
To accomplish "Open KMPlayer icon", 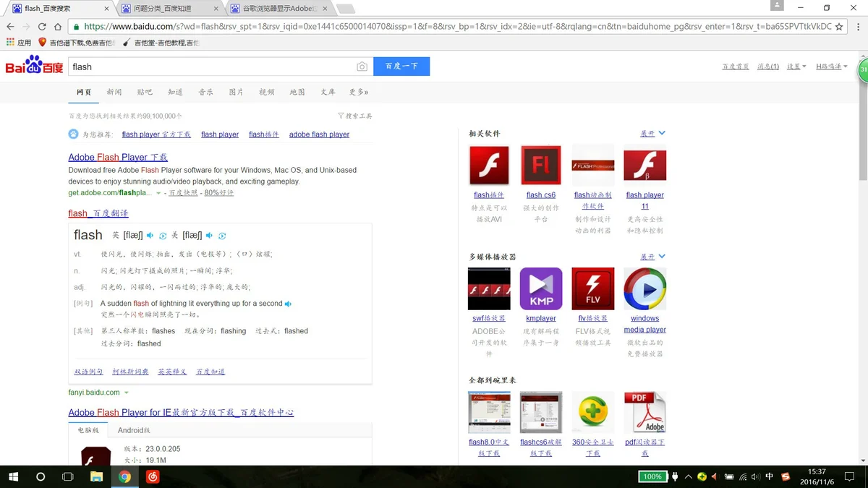I will pyautogui.click(x=541, y=289).
